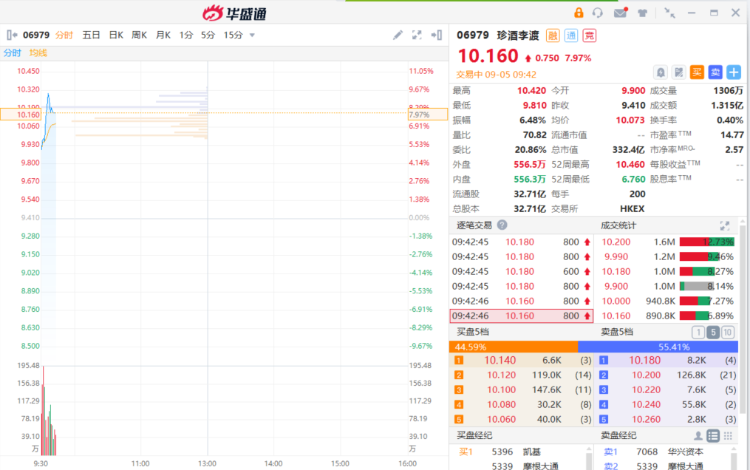Open customer service headset icon

pyautogui.click(x=598, y=12)
